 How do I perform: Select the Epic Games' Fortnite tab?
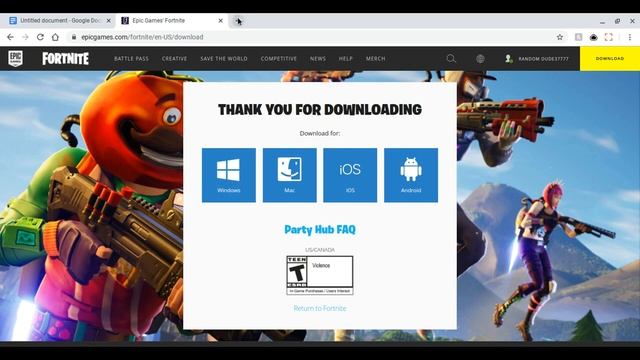point(172,20)
